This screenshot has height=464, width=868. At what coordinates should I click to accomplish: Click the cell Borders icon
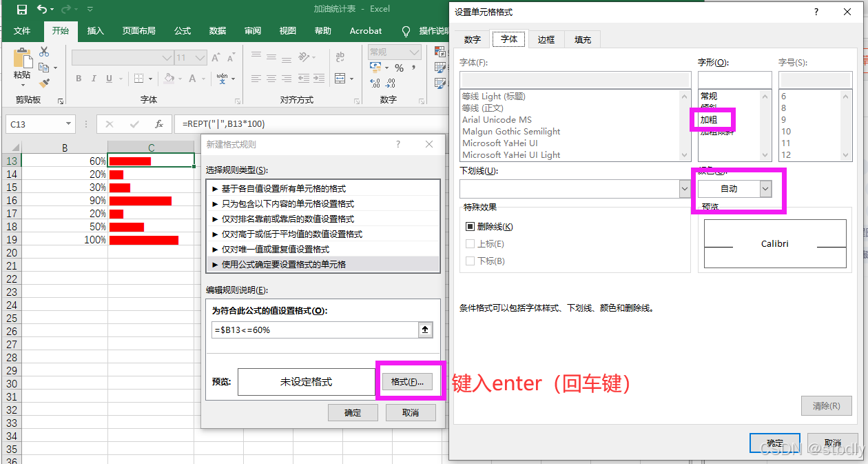click(139, 79)
